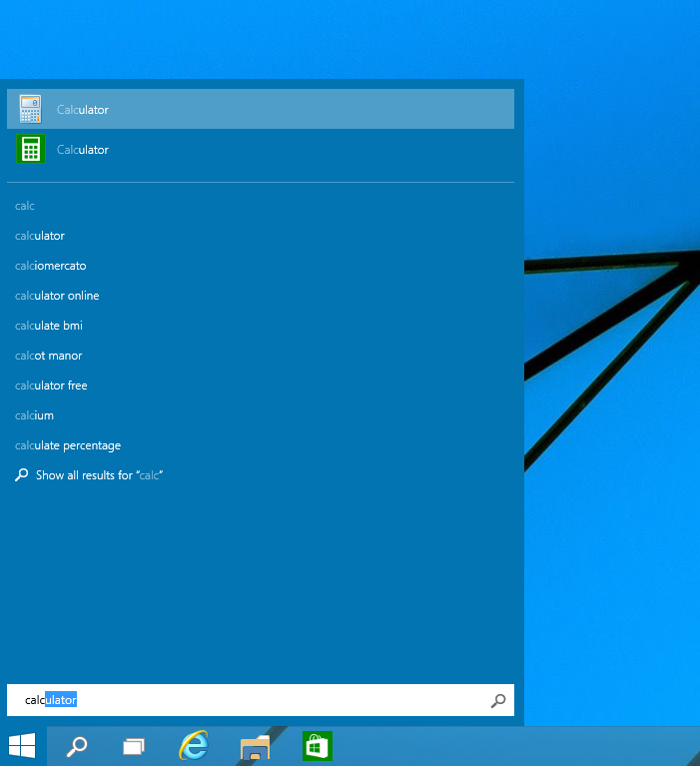
Task: Click the Windows Start button
Action: point(23,746)
